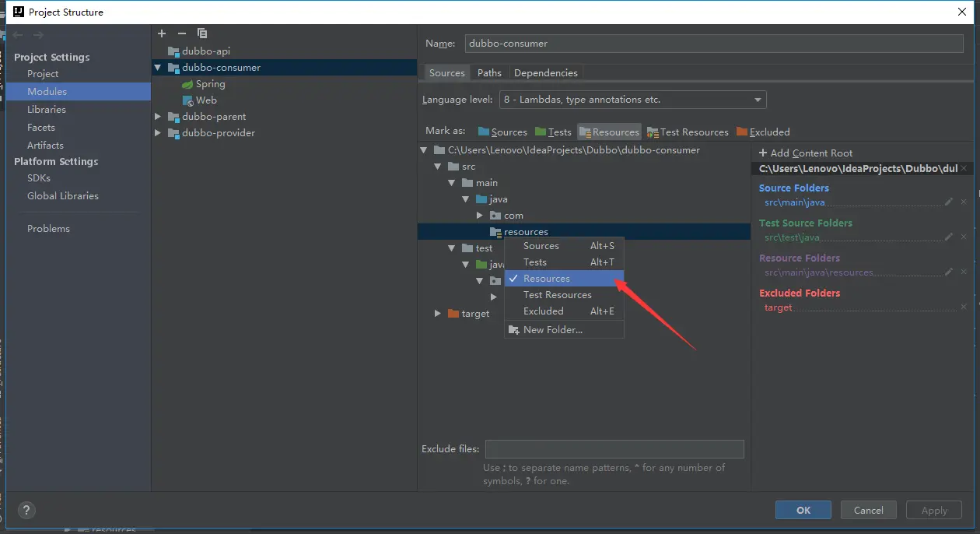
Task: Select the Web facet under dubbo-consumer
Action: [x=200, y=100]
